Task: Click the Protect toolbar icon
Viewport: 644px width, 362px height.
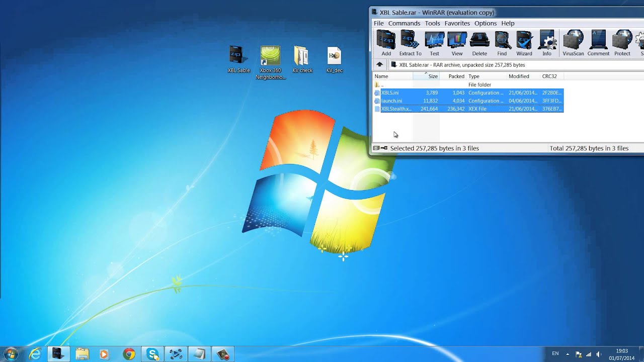Action: pyautogui.click(x=622, y=44)
